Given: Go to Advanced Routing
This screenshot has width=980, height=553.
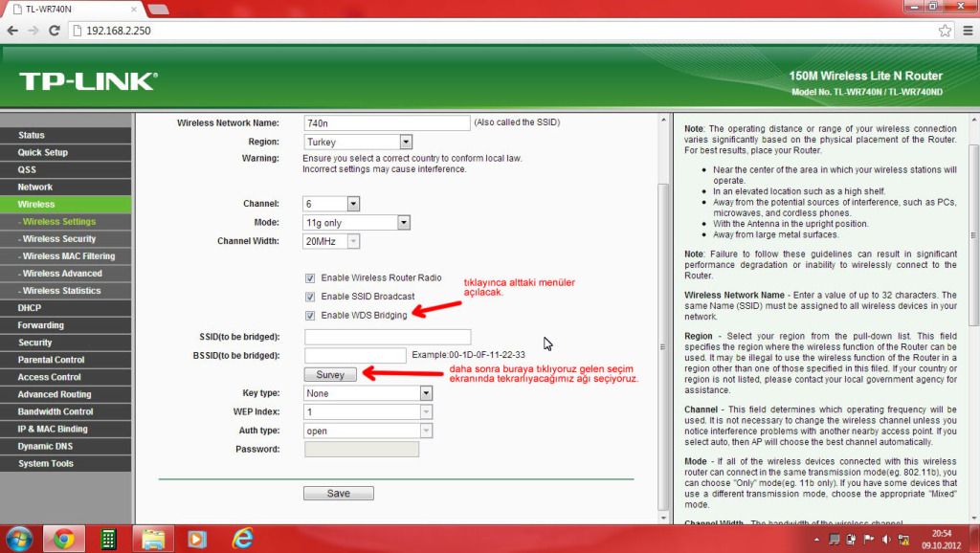Looking at the screenshot, I should click(66, 394).
